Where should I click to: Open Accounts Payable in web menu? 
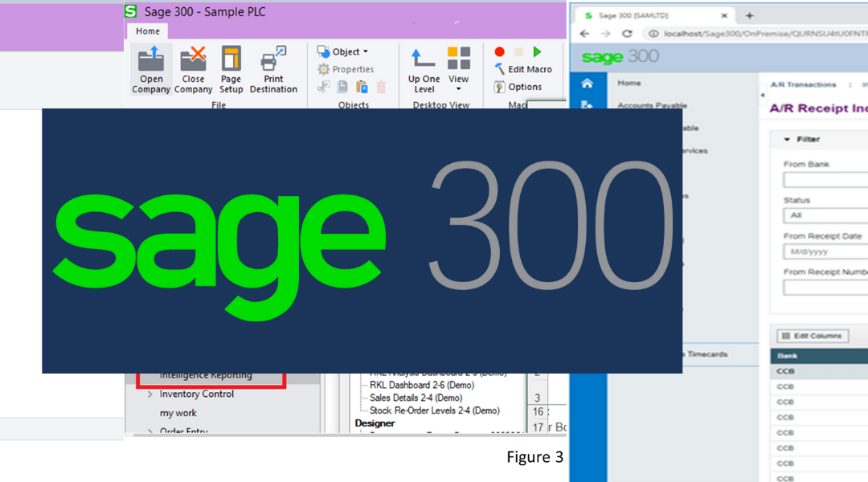652,105
